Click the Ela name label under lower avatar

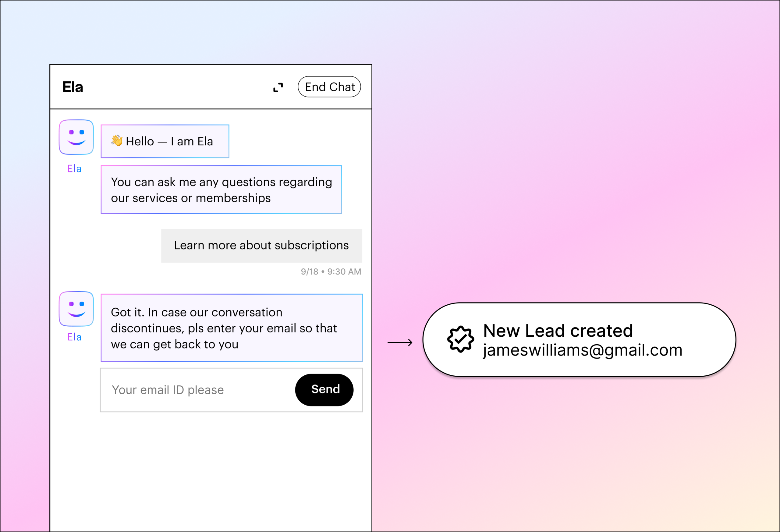pyautogui.click(x=74, y=337)
